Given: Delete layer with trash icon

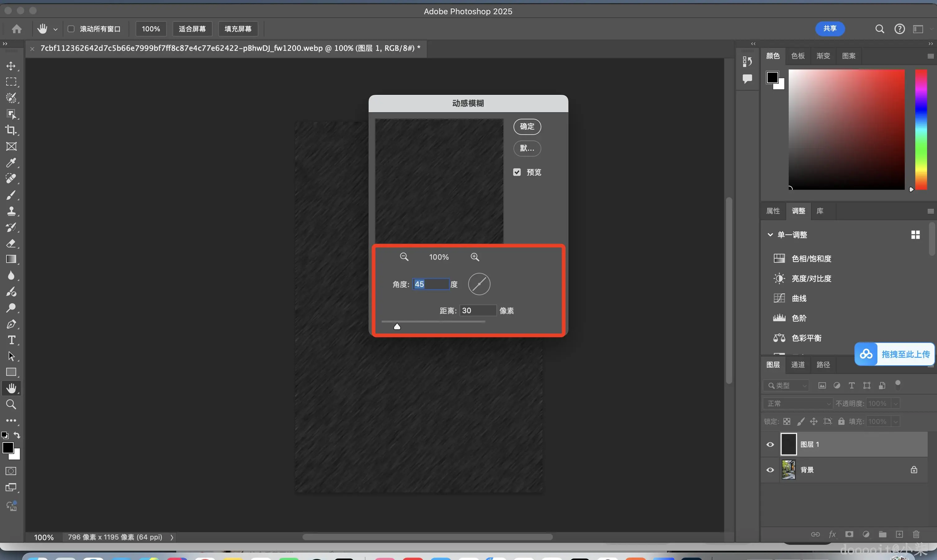Looking at the screenshot, I should (x=916, y=534).
